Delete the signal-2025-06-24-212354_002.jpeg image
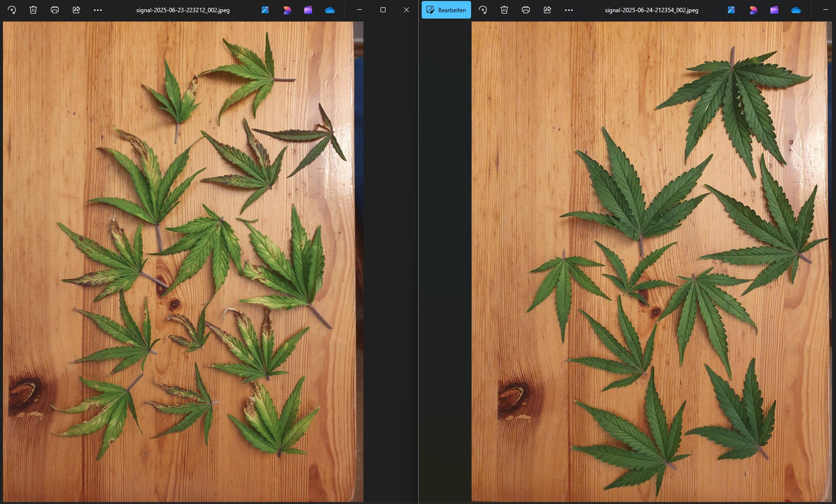 (504, 10)
